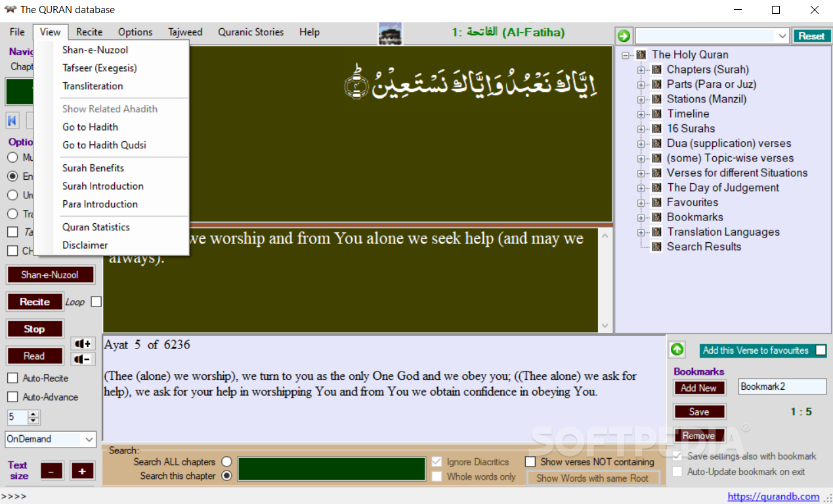Click the Bookmark2 name field
This screenshot has height=504, width=833.
tap(782, 387)
